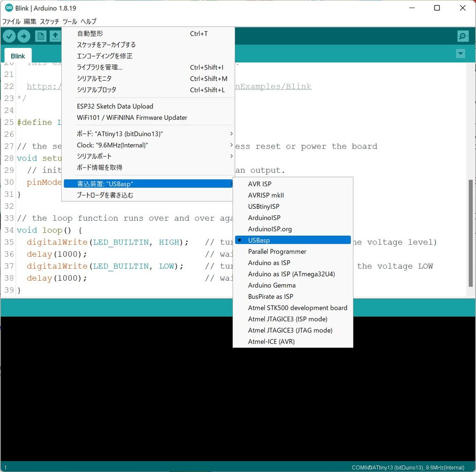Click the editor vertical scrollbar thumb
Screen dimensions: 476x472
coord(470,233)
